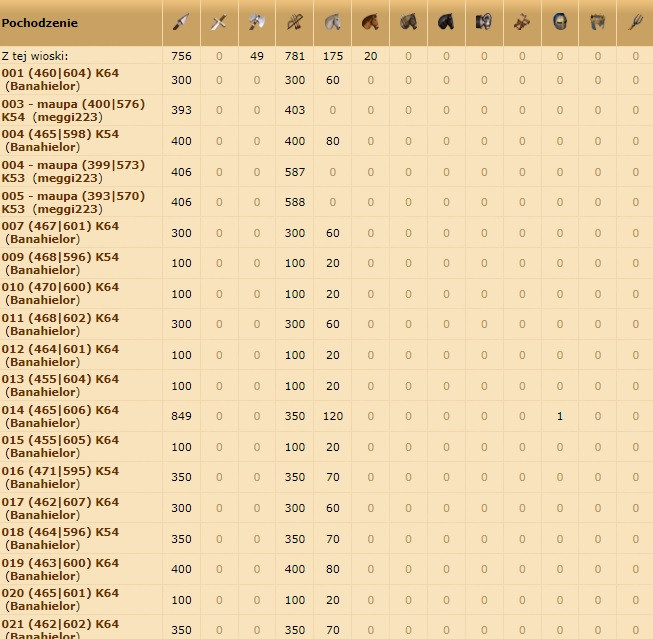Viewport: 653px width, 639px height.
Task: Open village 021 (462|602) K64
Action: [x=60, y=624]
